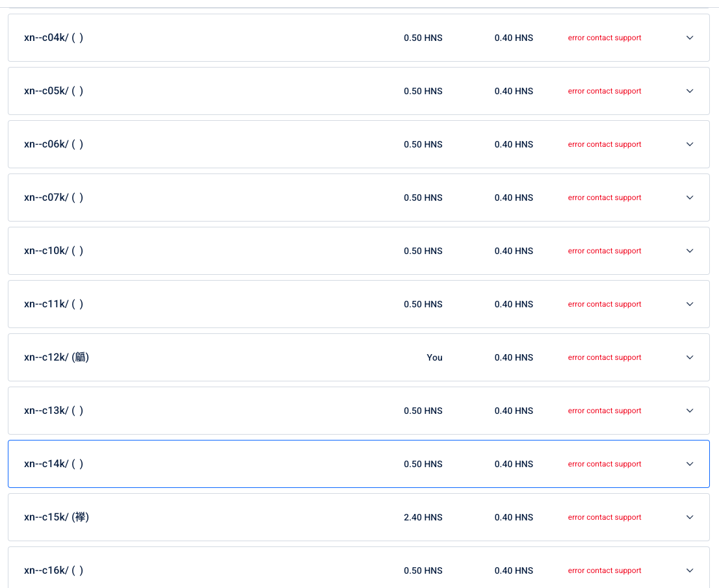Expand the highlighted xn--c14k/ row chevron
The height and width of the screenshot is (588, 719).
click(690, 464)
